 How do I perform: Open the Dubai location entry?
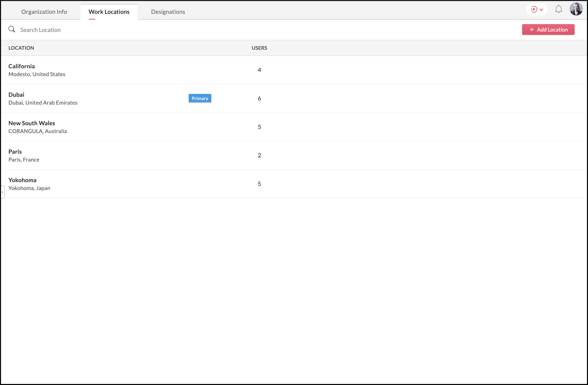(x=16, y=95)
